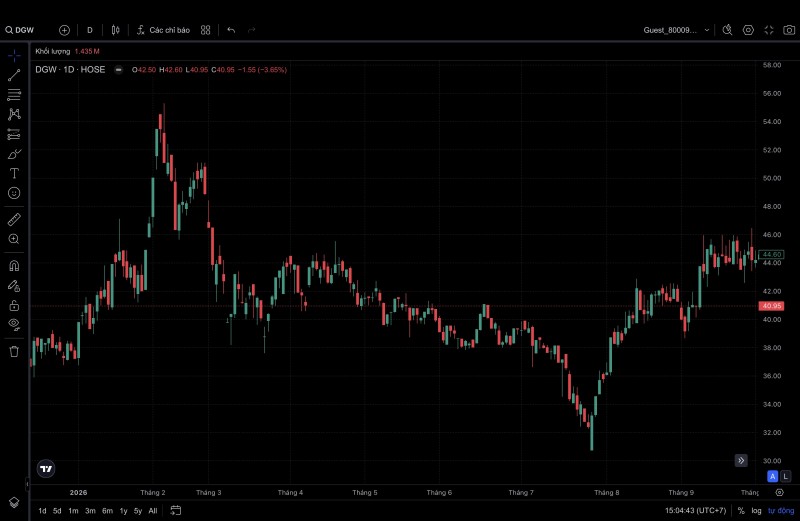Screen dimensions: 800x521
Task: Click the TradingView logo badge
Action: 46,469
